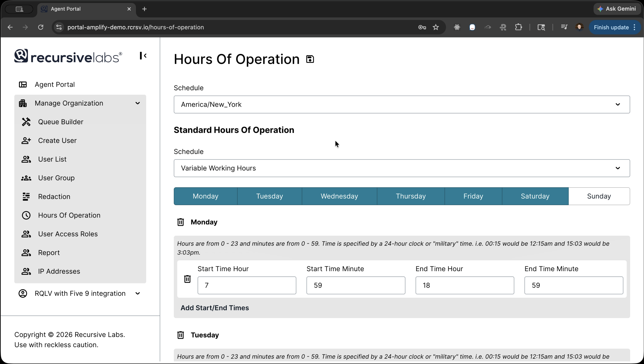644x364 pixels.
Task: Click the Finish update button
Action: pos(611,27)
